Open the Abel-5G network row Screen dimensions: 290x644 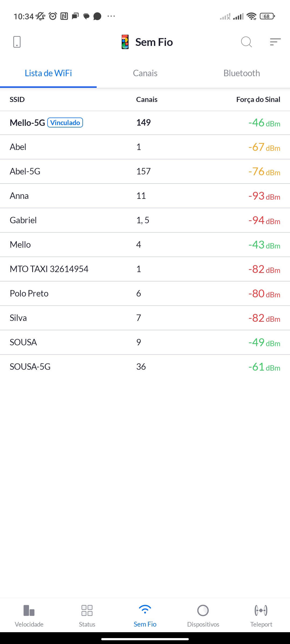(145, 171)
